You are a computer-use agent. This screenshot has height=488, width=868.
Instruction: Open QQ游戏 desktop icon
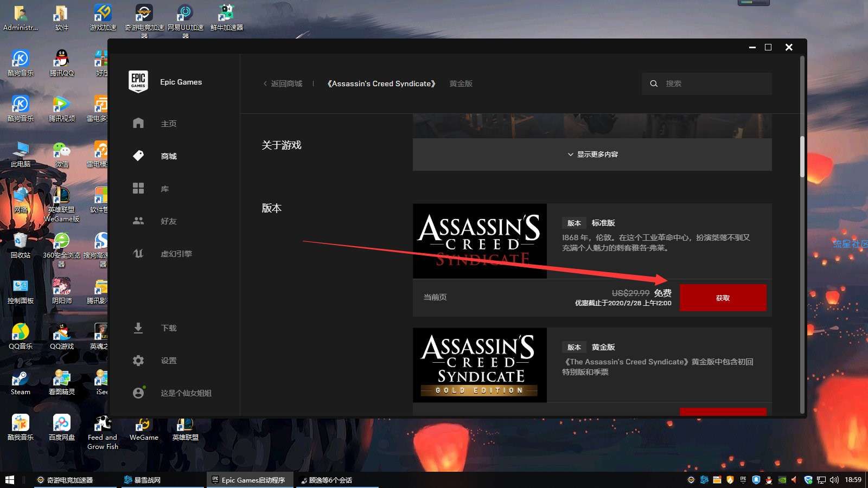(x=62, y=336)
